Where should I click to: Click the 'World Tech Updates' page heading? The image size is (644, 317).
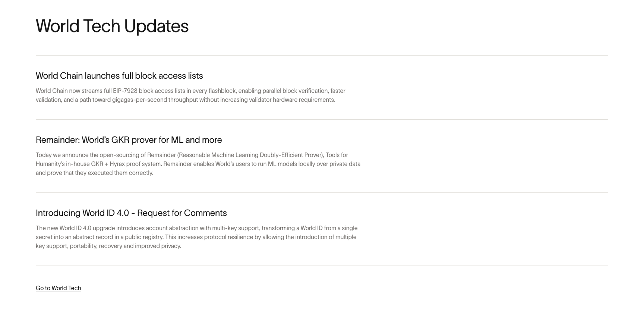coord(112,26)
